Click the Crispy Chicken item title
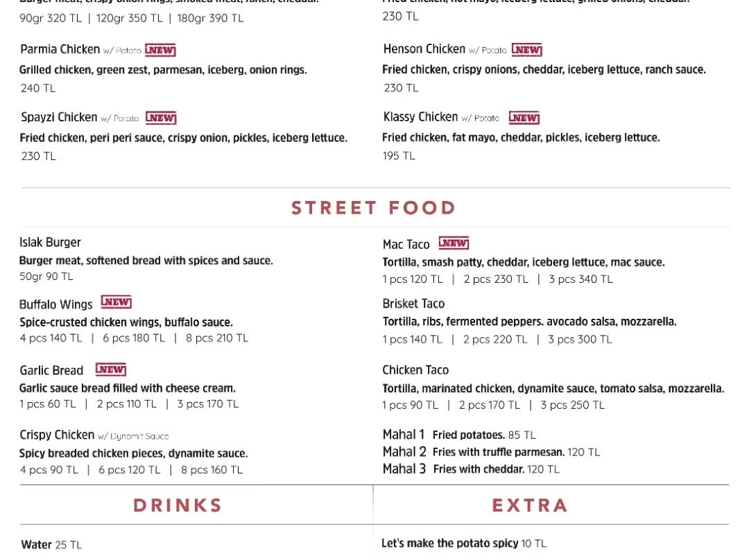The image size is (749, 560). (x=57, y=435)
